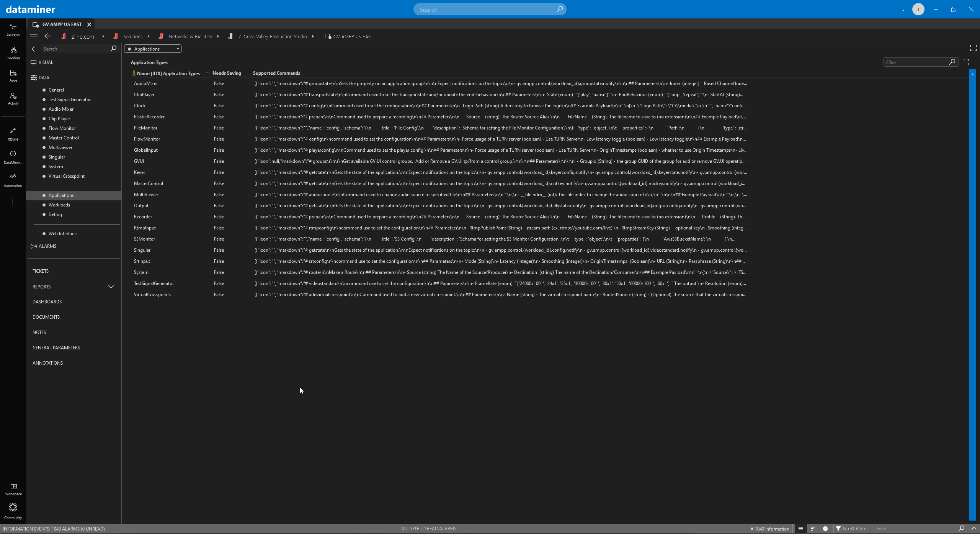The height and width of the screenshot is (534, 980).
Task: Expand the Networks & Facilities breadcrumb arrow
Action: 218,36
